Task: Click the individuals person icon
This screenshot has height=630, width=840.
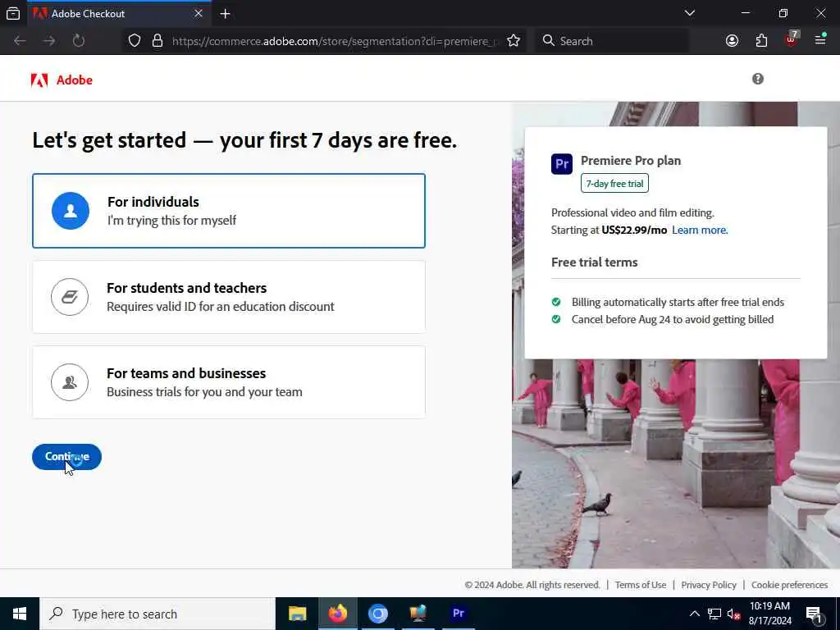Action: pyautogui.click(x=71, y=211)
